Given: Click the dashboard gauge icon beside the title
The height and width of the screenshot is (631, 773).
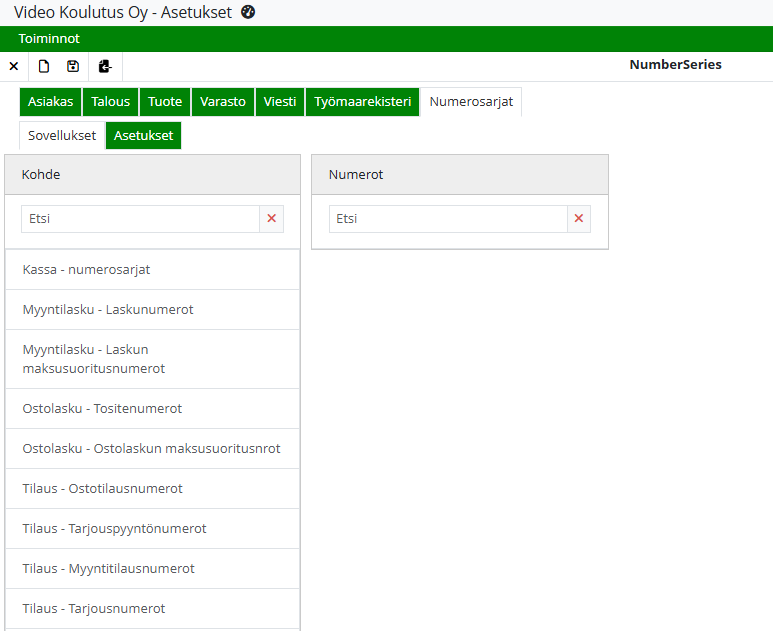Looking at the screenshot, I should pyautogui.click(x=249, y=12).
